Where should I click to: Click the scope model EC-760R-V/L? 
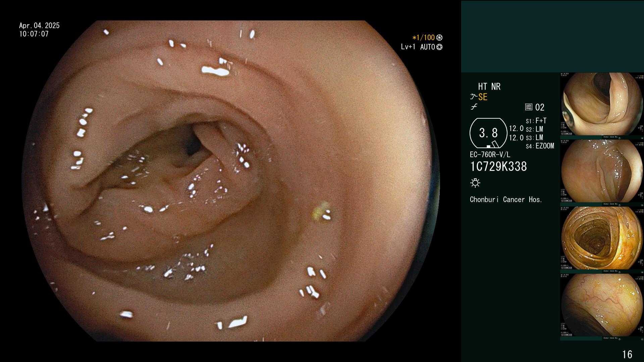[490, 155]
